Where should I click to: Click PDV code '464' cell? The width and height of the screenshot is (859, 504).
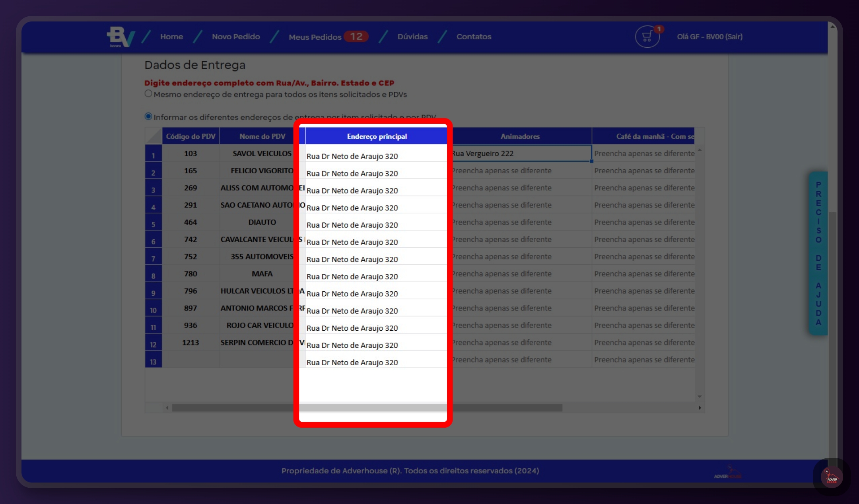[190, 222]
